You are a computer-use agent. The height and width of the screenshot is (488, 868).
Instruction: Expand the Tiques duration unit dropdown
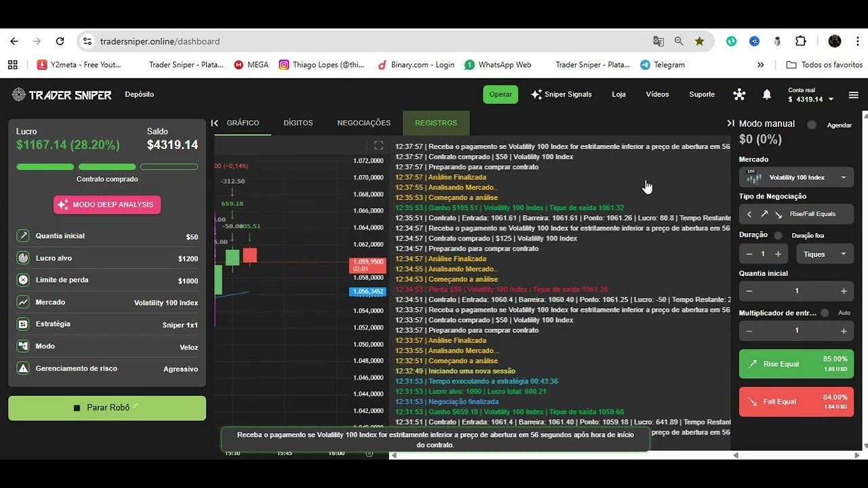pyautogui.click(x=824, y=254)
